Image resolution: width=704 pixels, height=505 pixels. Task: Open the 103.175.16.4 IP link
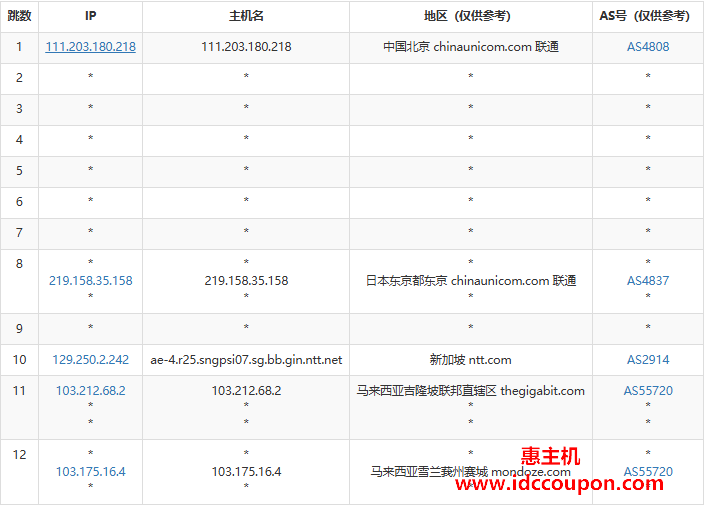click(x=90, y=471)
